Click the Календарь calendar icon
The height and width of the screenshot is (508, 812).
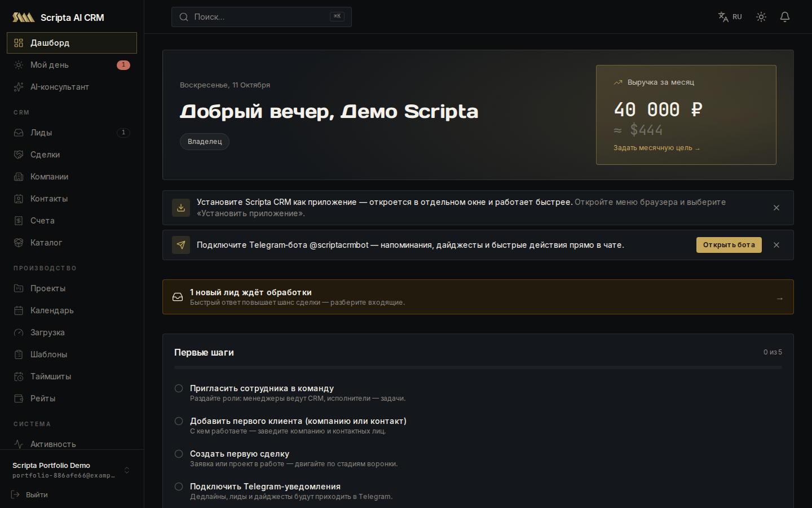(x=19, y=310)
